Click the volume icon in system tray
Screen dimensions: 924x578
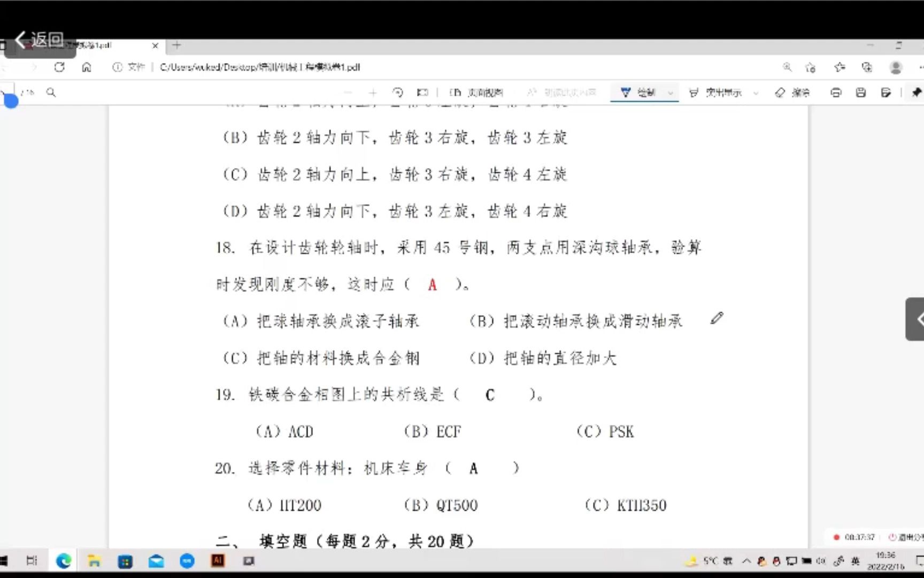tap(821, 561)
